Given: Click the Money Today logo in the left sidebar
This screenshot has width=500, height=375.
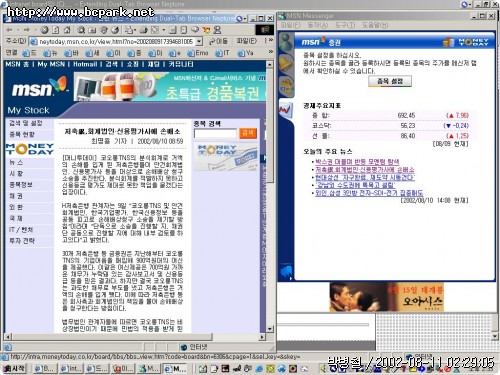Looking at the screenshot, I should (30, 149).
